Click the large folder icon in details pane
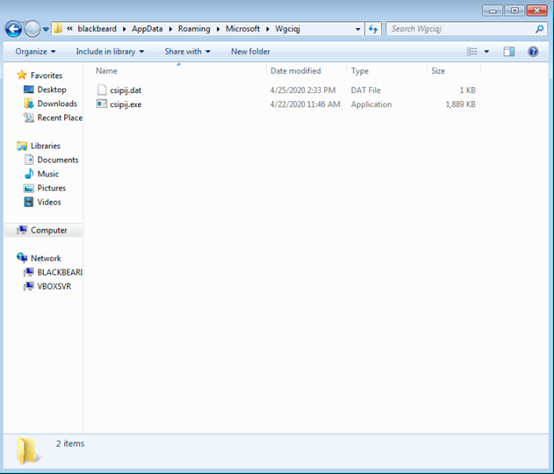554x474 pixels. point(28,450)
